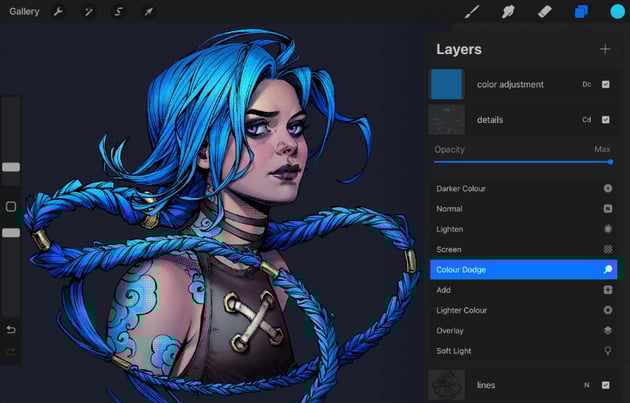Open the Adjustments magic wand menu

click(88, 12)
